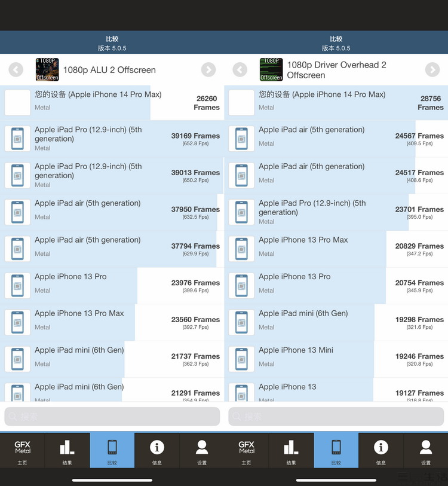The height and width of the screenshot is (486, 448).
Task: Open results tab (结果) in left panel
Action: pyautogui.click(x=67, y=450)
